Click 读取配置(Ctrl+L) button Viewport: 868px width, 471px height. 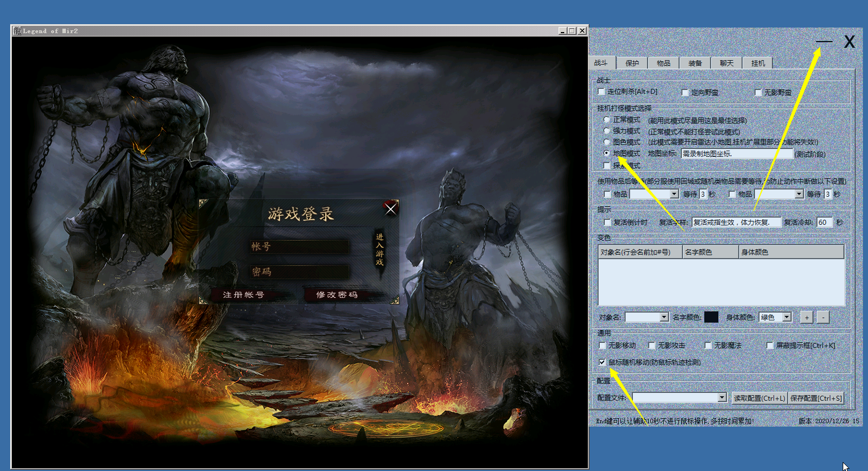click(x=759, y=398)
